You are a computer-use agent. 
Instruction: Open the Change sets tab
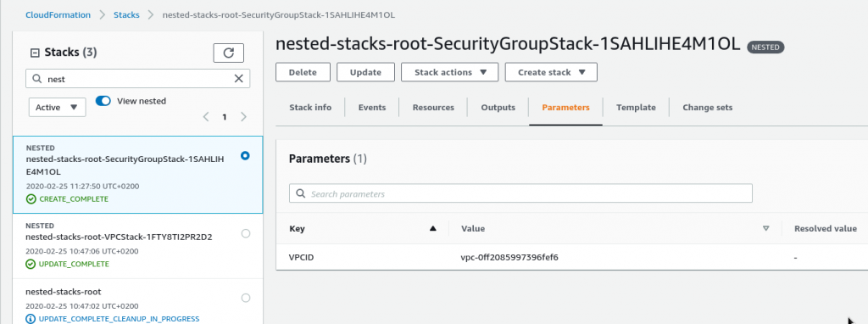[x=708, y=108]
